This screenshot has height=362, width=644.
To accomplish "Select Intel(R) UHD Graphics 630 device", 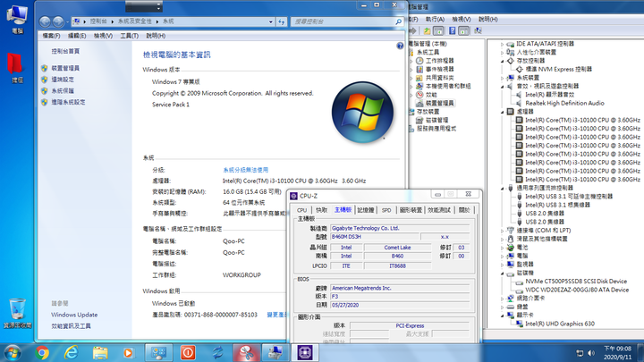I will coord(560,324).
